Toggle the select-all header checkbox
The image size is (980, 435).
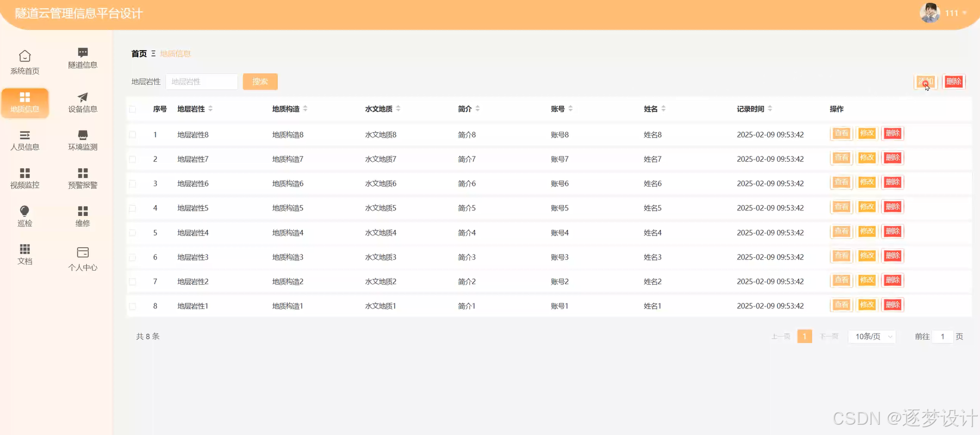click(x=133, y=109)
